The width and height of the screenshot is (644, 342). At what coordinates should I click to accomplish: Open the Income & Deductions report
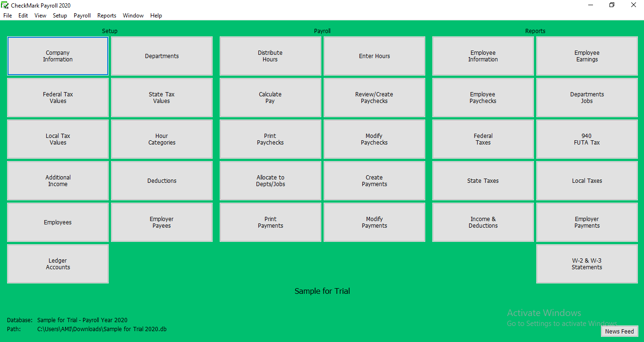point(483,222)
